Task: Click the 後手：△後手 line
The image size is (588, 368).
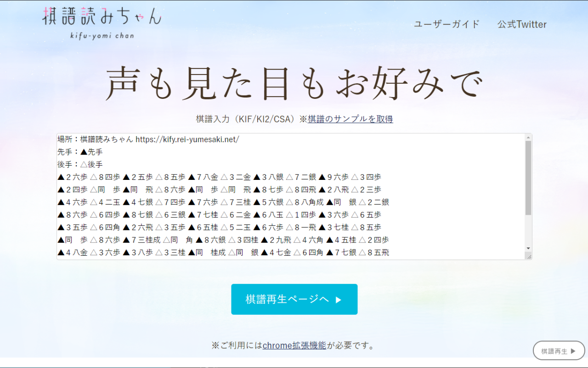Action: tap(80, 164)
